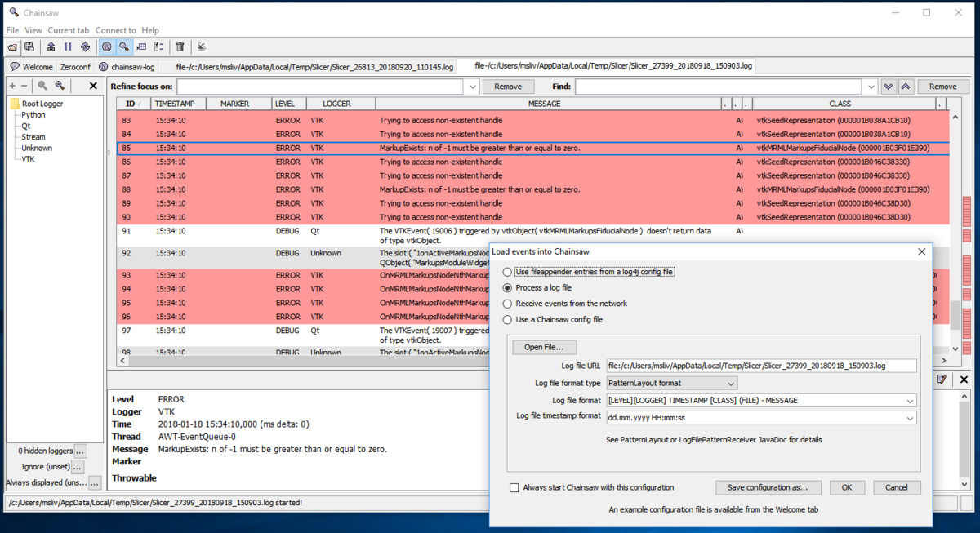Select 'Use fileappender entries from log4j config' option
The height and width of the screenshot is (533, 980).
pyautogui.click(x=508, y=272)
